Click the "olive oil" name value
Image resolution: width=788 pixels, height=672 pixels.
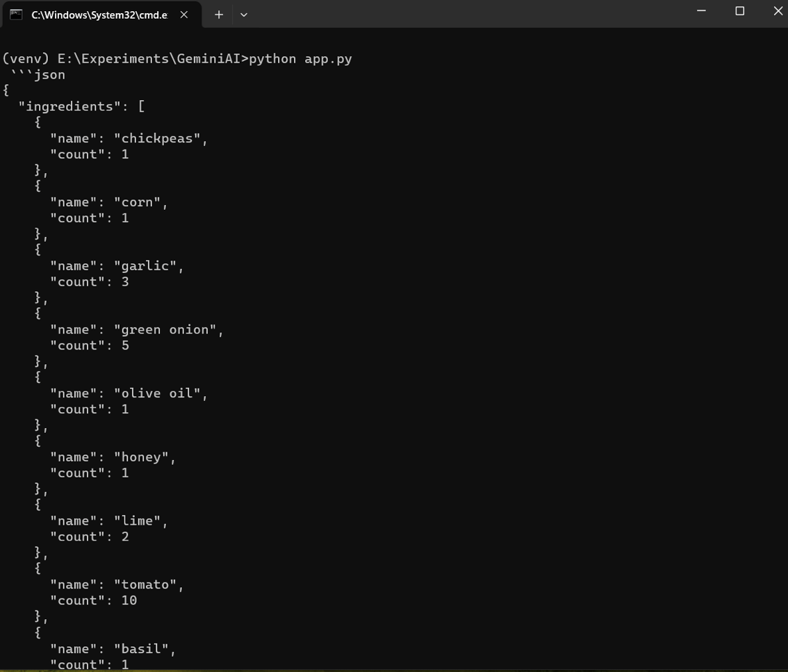[x=157, y=393]
